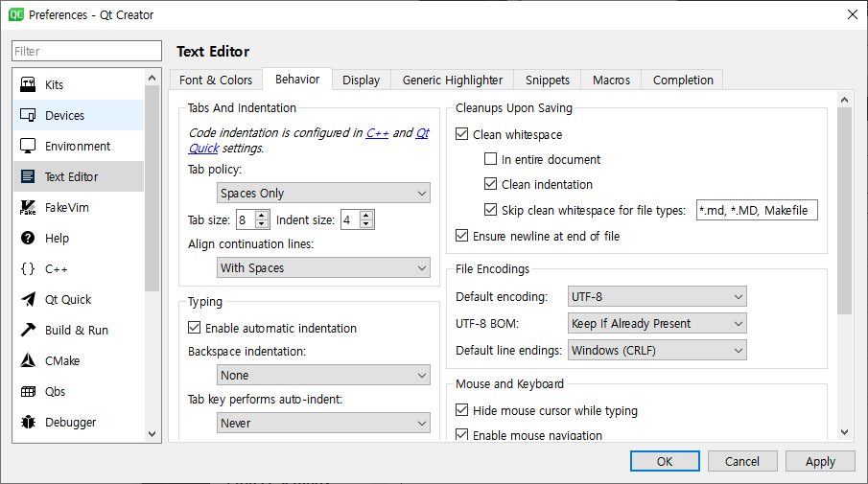Decrease the Indent size value

tap(366, 224)
